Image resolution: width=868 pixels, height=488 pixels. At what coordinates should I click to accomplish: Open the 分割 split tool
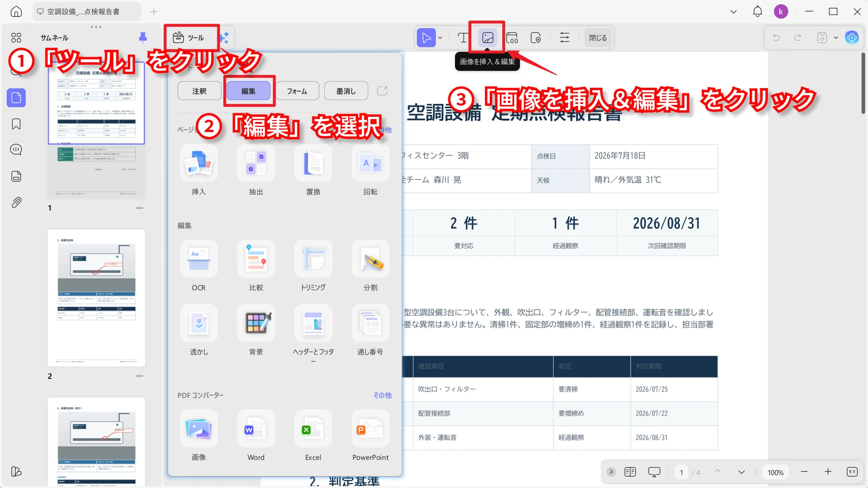pos(371,266)
